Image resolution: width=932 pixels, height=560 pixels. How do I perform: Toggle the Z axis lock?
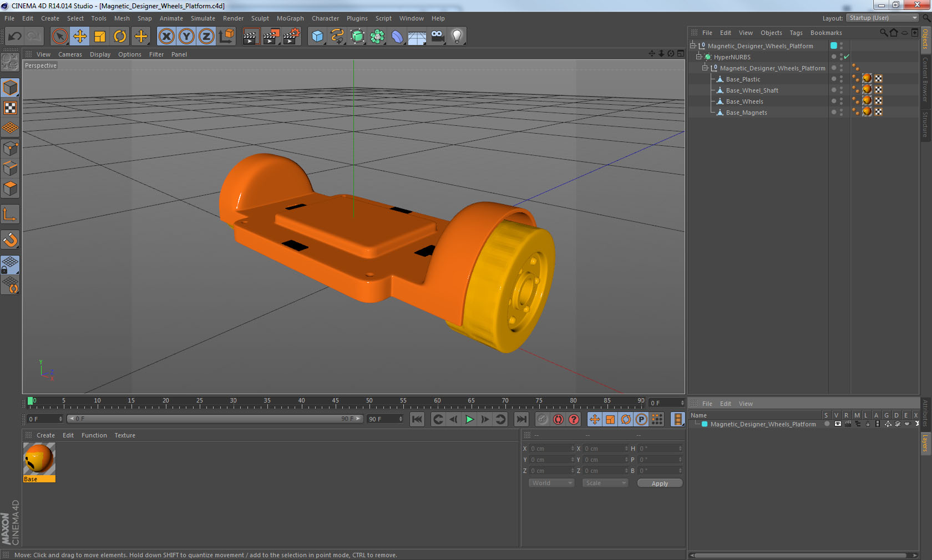coord(206,37)
